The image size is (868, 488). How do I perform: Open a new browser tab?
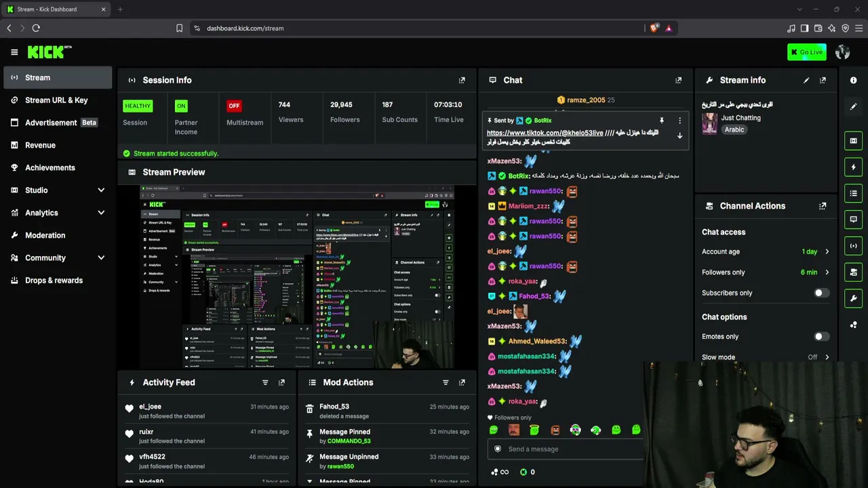[120, 9]
